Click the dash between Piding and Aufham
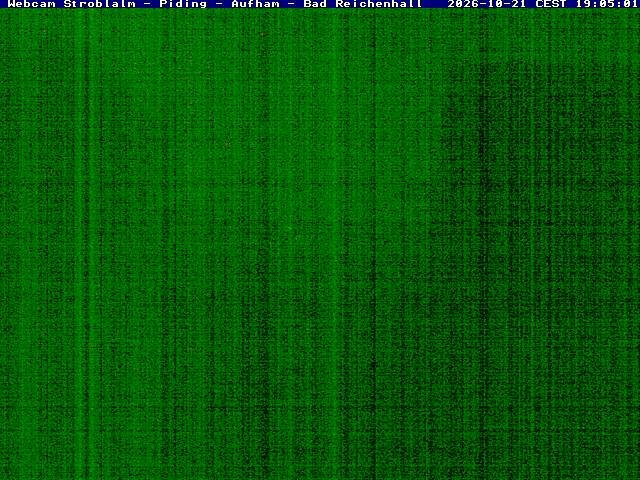 click(219, 4)
